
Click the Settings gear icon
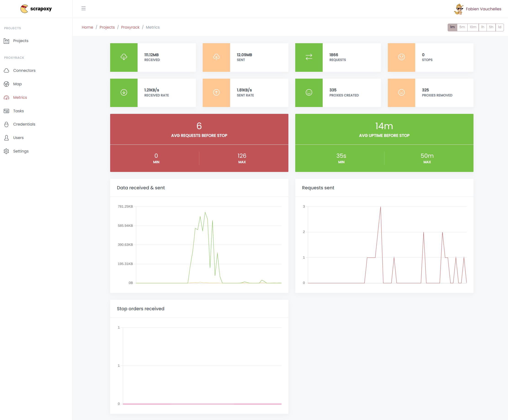click(7, 151)
